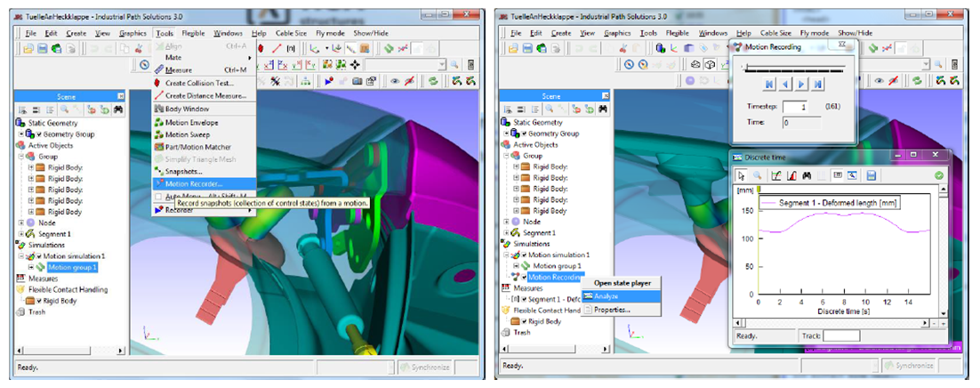
Task: Uncheck Motion simulation 1 in the right Scene tree
Action: pyautogui.click(x=524, y=255)
